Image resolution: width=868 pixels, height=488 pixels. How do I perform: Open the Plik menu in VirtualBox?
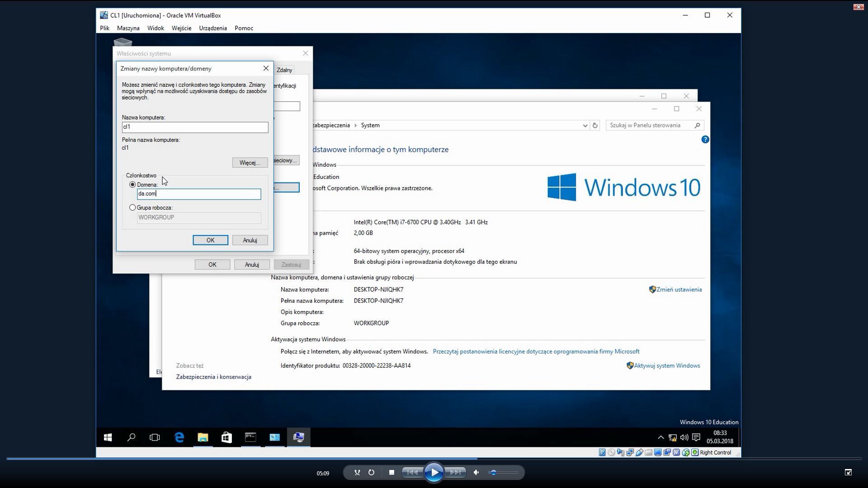104,28
